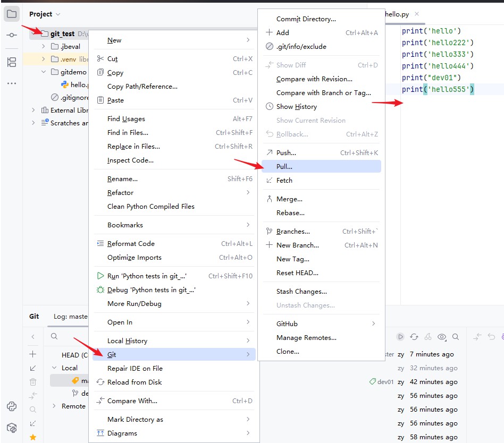Expand the .jbeval folder
This screenshot has width=504, height=443.
tap(44, 46)
